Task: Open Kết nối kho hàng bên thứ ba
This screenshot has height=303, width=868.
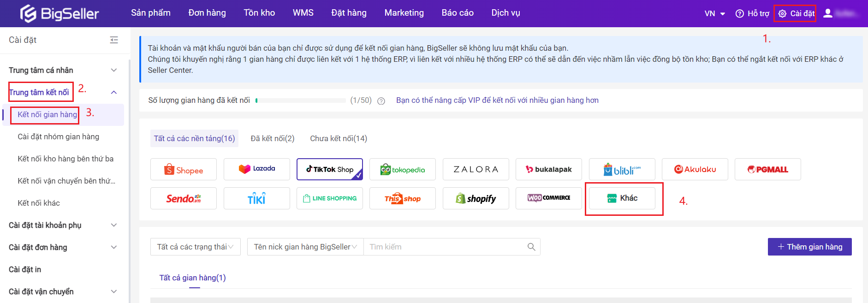Action: 65,159
